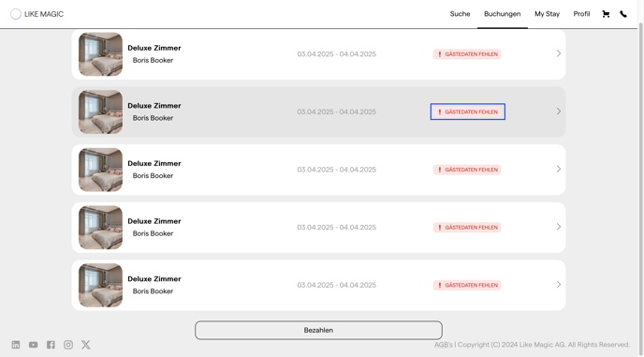Click the phone contact icon
This screenshot has height=357, width=644.
[623, 14]
